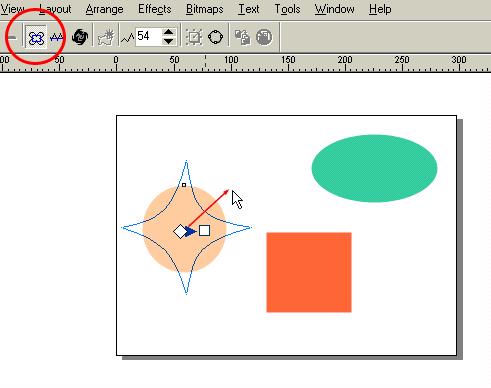The image size is (491, 388).
Task: Open the Layout menu
Action: click(55, 9)
